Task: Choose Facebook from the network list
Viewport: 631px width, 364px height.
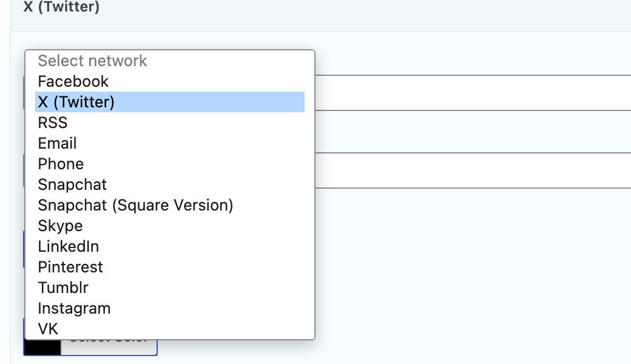Action: tap(169, 81)
